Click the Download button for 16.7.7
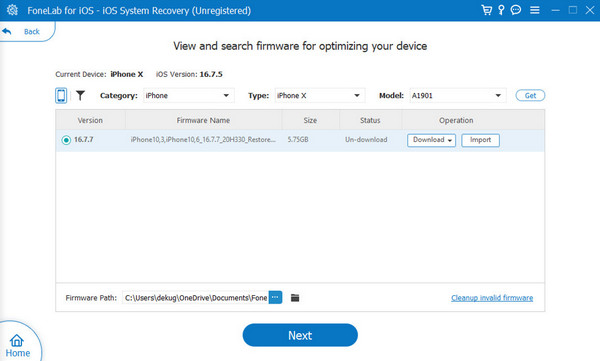The height and width of the screenshot is (361, 600). (x=431, y=140)
